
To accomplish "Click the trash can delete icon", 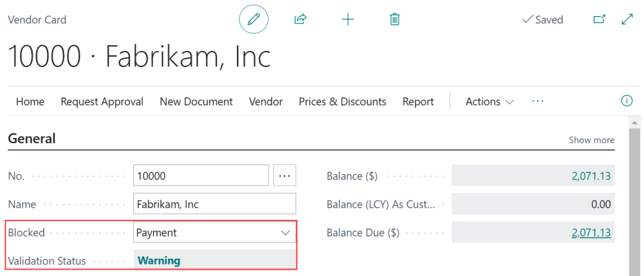I will (x=395, y=19).
